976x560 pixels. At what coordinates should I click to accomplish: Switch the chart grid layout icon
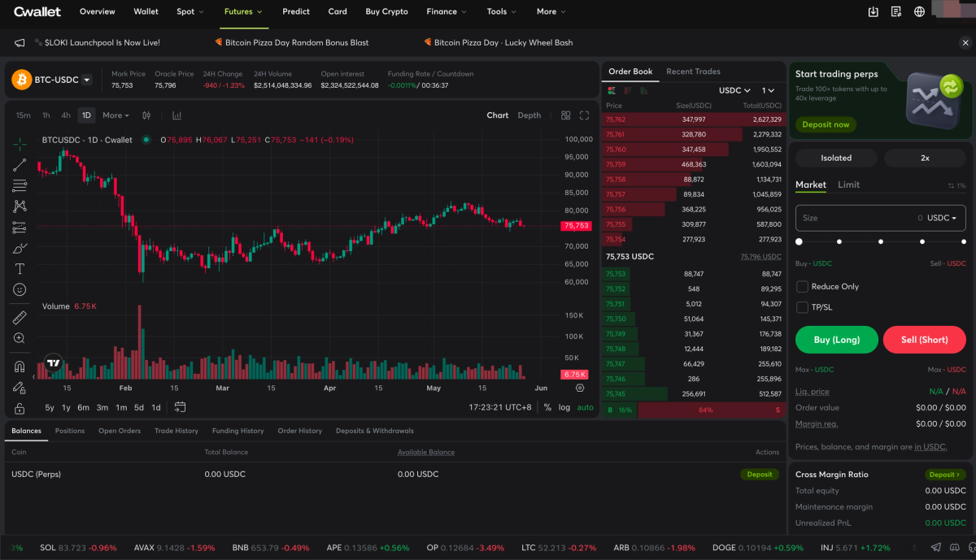(566, 115)
